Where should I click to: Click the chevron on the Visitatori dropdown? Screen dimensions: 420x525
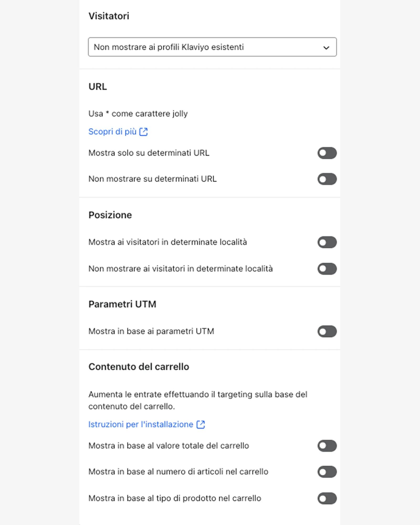pos(326,48)
